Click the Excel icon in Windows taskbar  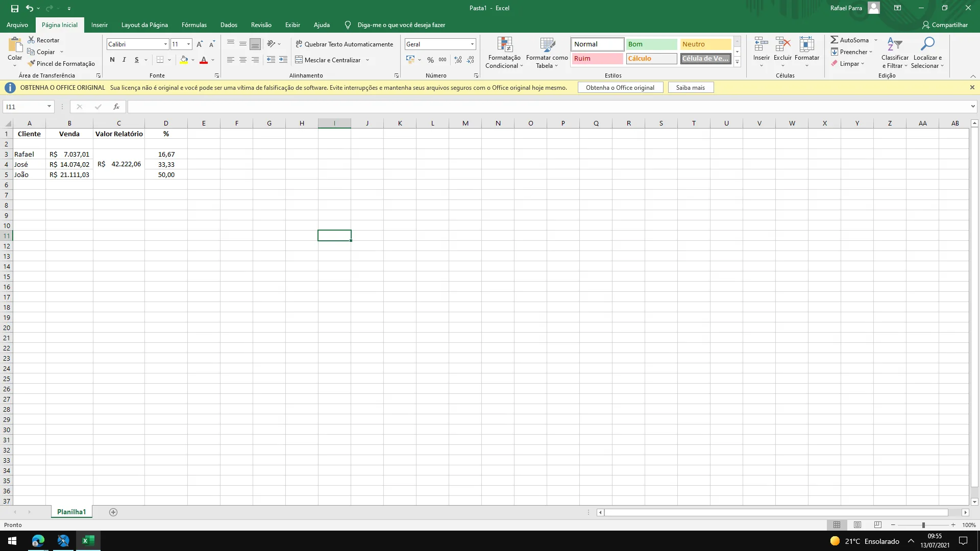click(x=88, y=541)
